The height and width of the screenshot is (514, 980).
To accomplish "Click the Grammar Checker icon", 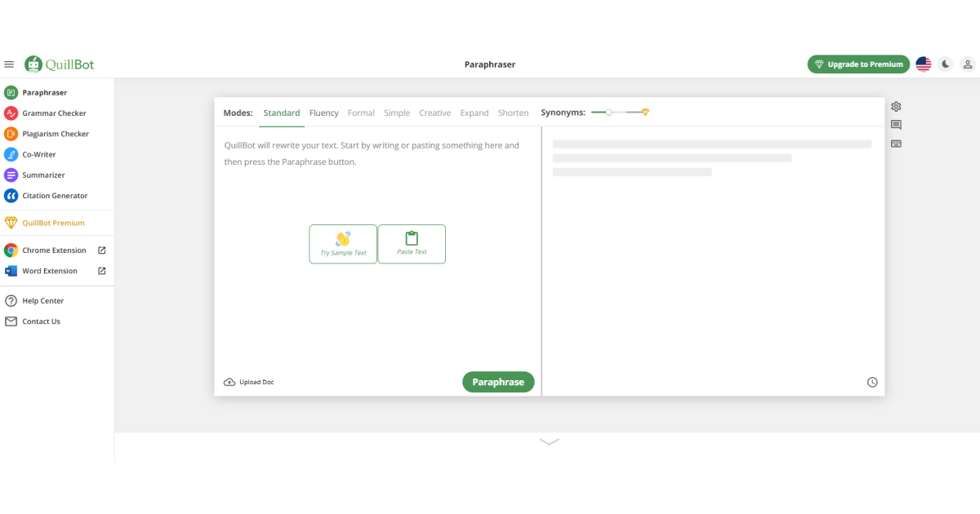I will click(11, 113).
